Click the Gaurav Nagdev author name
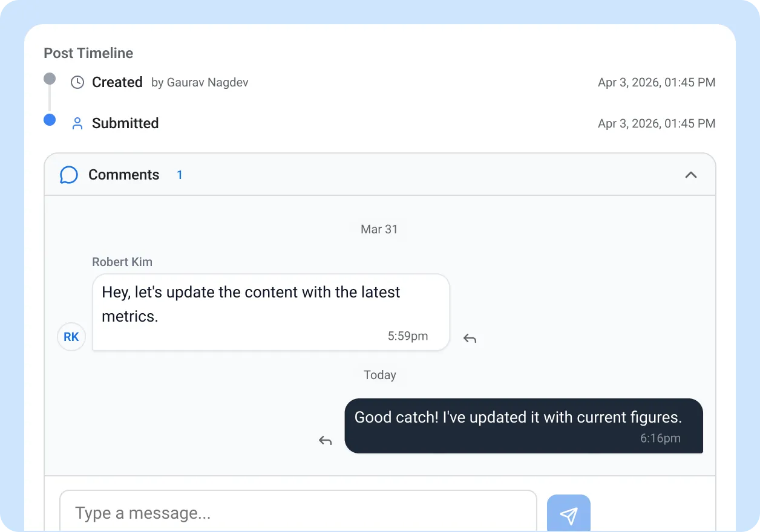The height and width of the screenshot is (532, 760). [207, 83]
